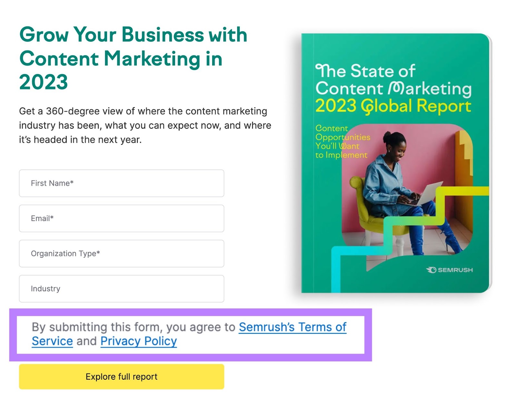Click the First Name input field

122,183
